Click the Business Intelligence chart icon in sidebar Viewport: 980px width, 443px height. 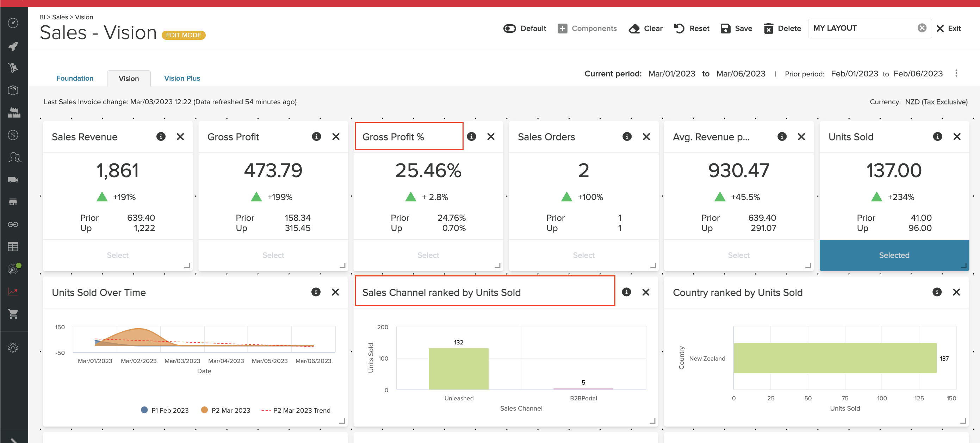click(13, 291)
